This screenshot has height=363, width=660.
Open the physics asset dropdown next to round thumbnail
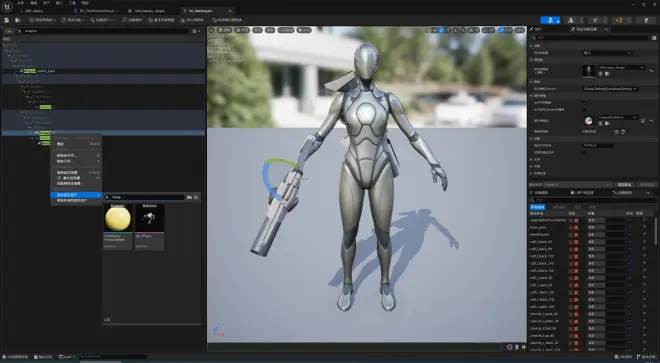(618, 117)
